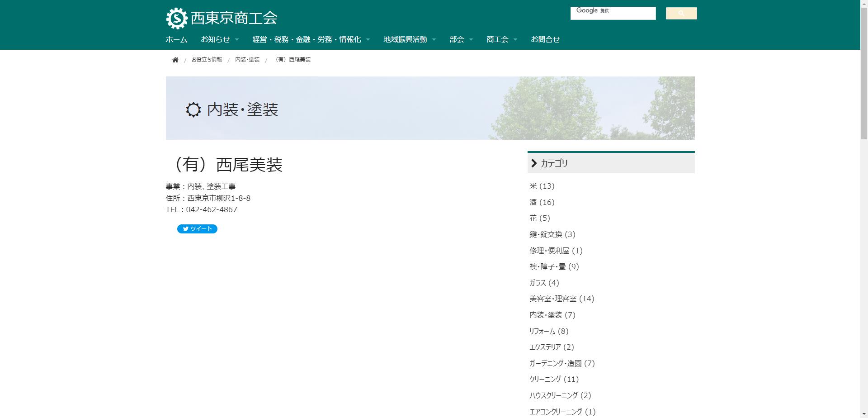The height and width of the screenshot is (418, 868).
Task: Open お問合せ from the navigation bar
Action: [545, 39]
